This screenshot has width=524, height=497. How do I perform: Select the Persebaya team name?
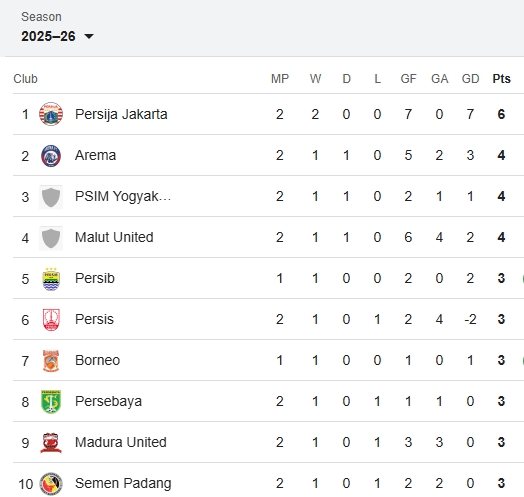pos(108,401)
